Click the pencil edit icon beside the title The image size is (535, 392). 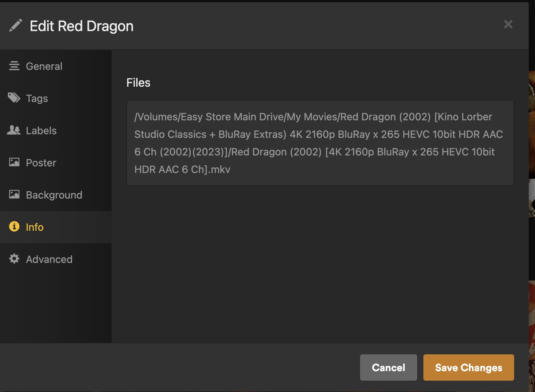(x=16, y=25)
